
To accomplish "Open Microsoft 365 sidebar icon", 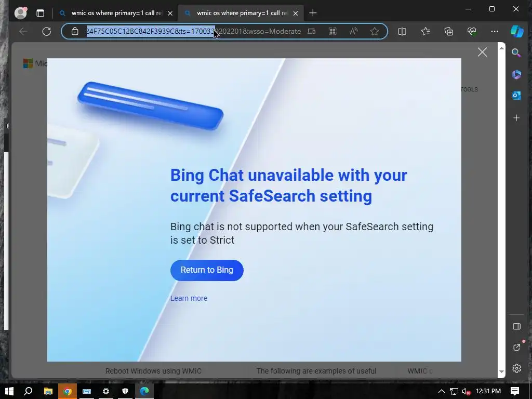I will 516,74.
